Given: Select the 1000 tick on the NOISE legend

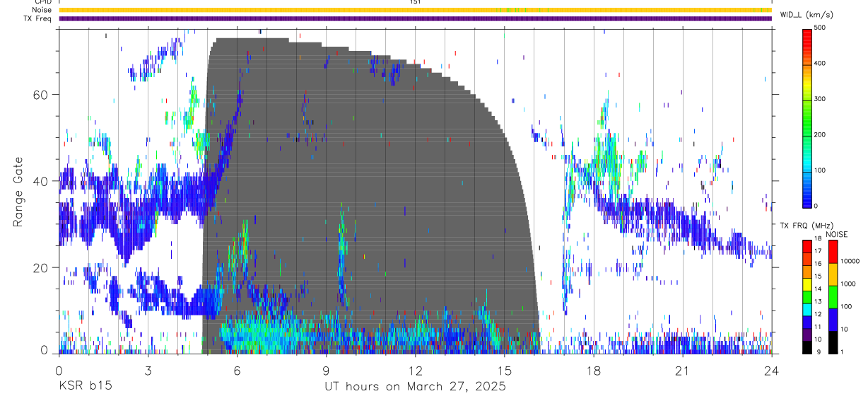Looking at the screenshot, I should click(848, 284).
